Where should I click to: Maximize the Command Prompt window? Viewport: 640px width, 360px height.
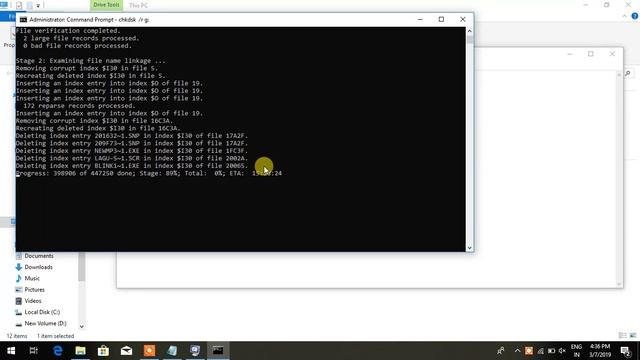441,19
